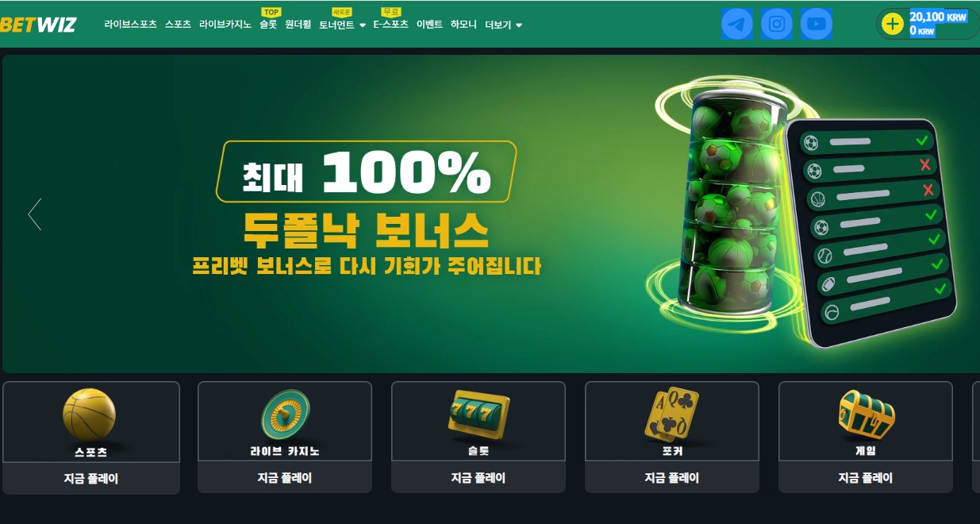Click 지금 플레이 under 포커 card
This screenshot has width=980, height=524.
coord(672,478)
